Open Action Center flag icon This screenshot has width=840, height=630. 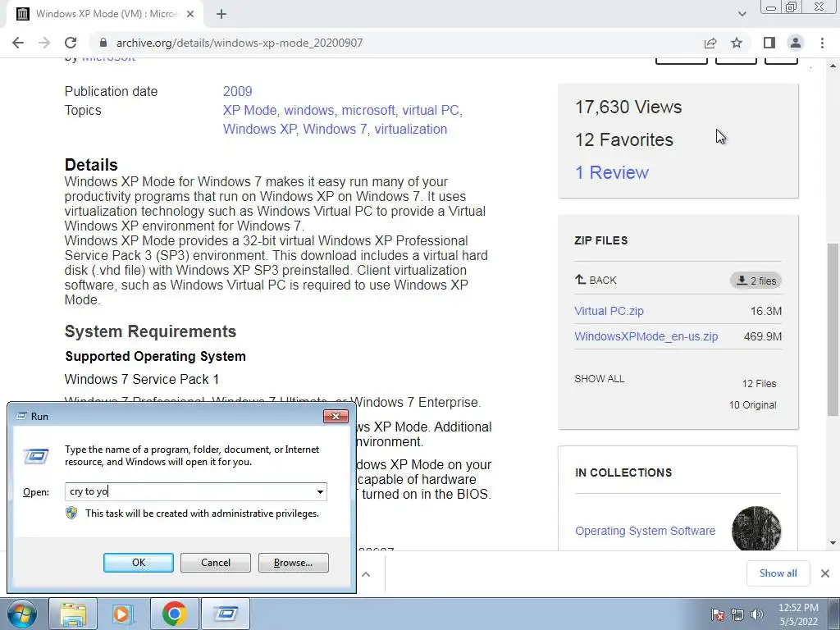point(717,614)
